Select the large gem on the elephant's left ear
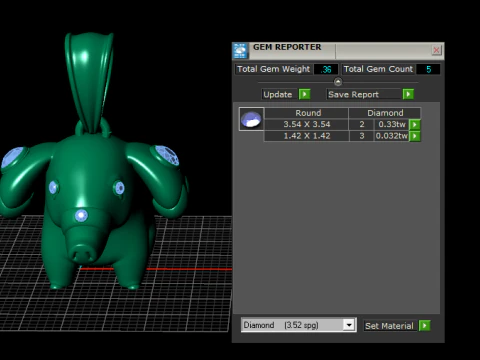480x360 pixels. pyautogui.click(x=167, y=155)
